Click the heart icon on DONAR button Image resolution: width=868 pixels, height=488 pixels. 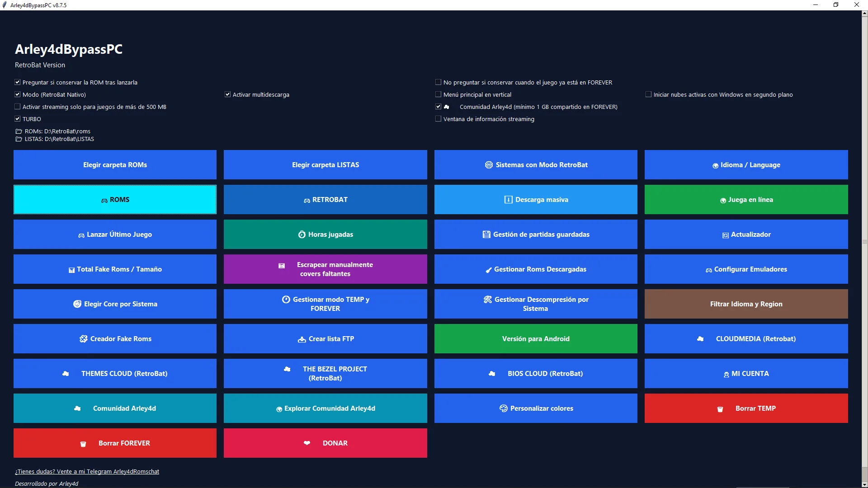click(307, 443)
